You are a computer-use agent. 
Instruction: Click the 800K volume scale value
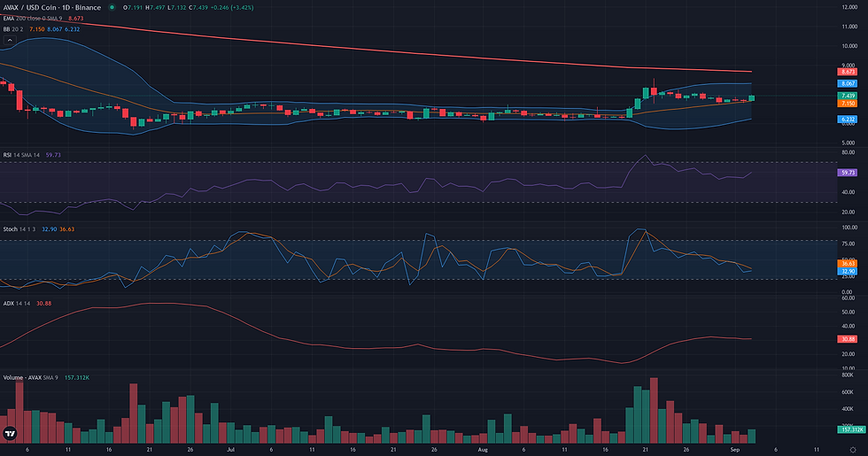[847, 375]
